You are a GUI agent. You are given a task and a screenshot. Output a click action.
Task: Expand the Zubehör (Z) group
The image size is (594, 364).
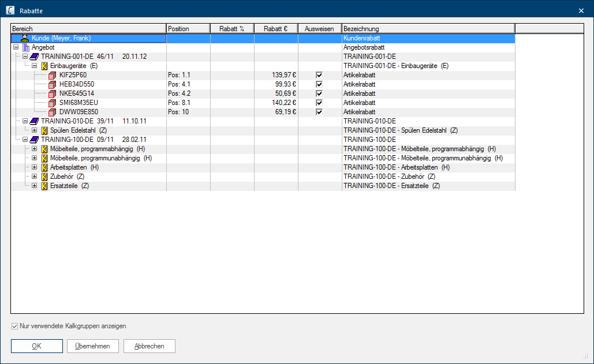click(35, 177)
